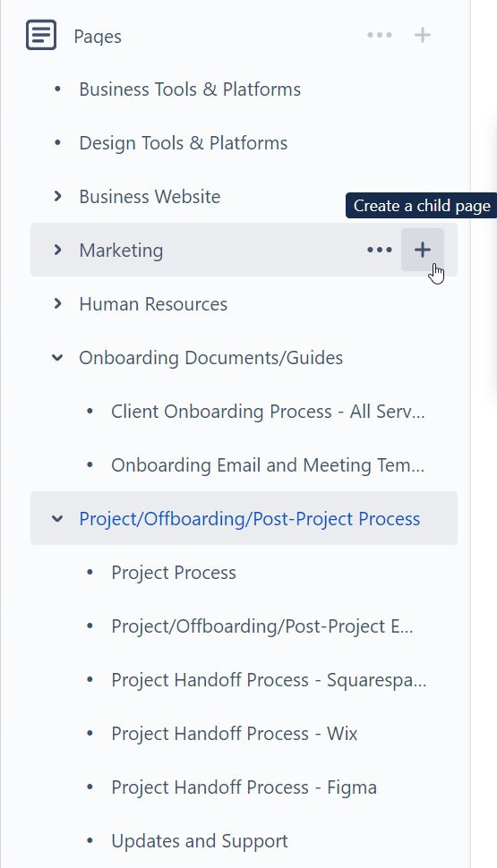Expand the Human Resources chevron

(57, 303)
